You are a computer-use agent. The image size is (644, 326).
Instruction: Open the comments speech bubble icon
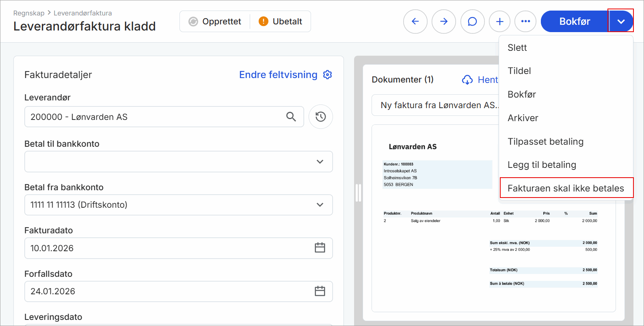coord(472,22)
